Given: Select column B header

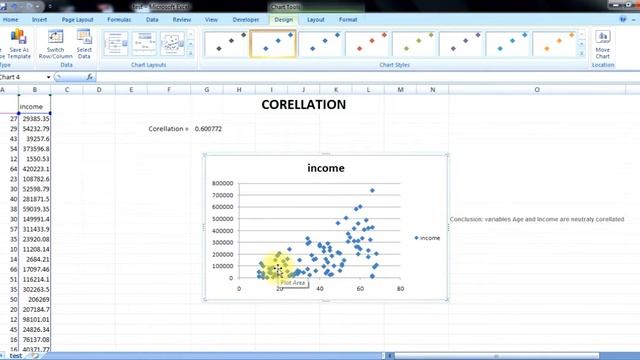Looking at the screenshot, I should tap(35, 90).
